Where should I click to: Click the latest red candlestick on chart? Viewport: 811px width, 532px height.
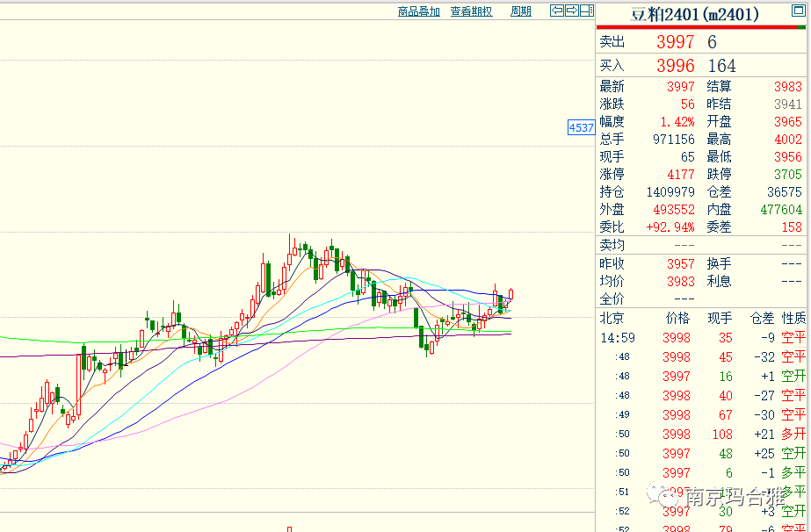tap(511, 294)
